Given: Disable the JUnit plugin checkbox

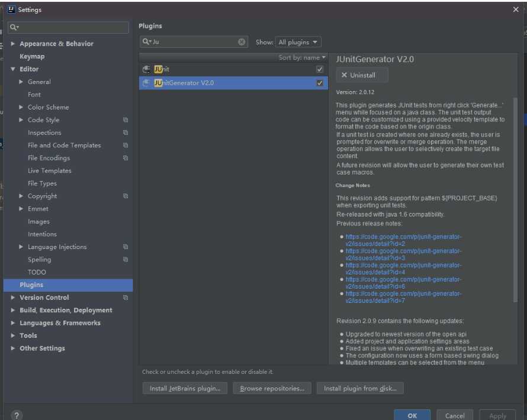Looking at the screenshot, I should pyautogui.click(x=320, y=69).
